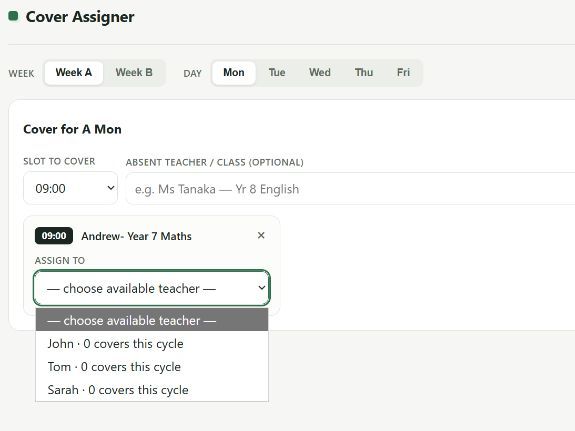The image size is (575, 431).
Task: Switch to Week B
Action: click(x=134, y=73)
